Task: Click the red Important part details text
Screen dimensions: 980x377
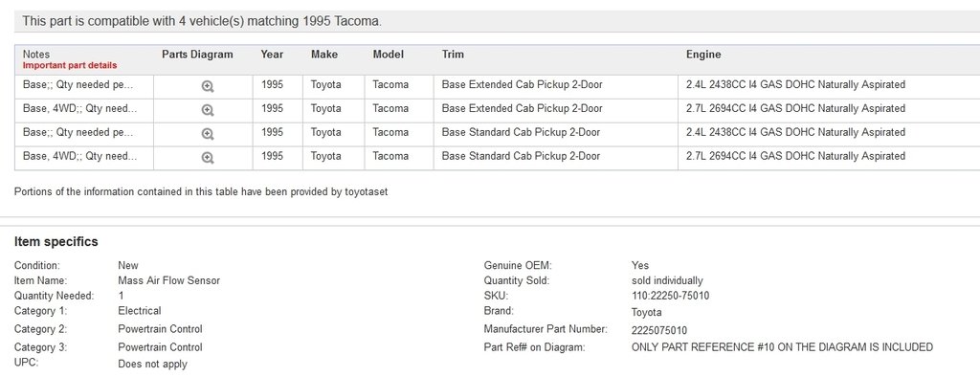Action: 69,65
